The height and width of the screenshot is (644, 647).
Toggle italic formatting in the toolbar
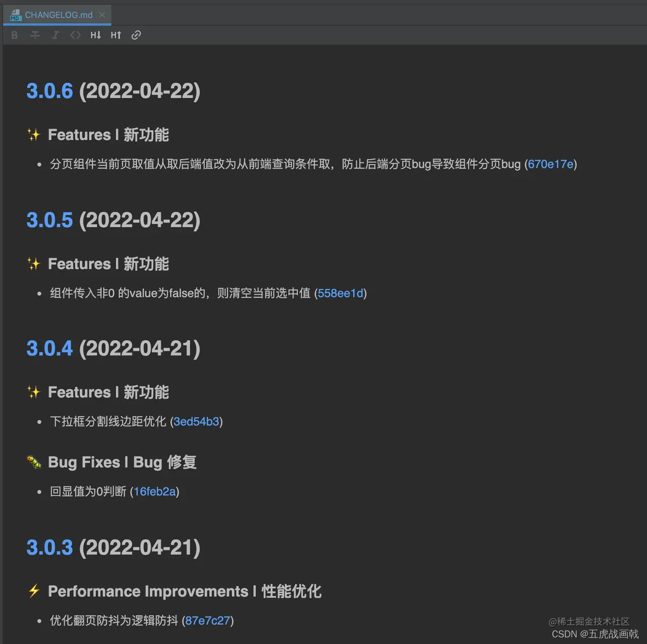coord(56,35)
